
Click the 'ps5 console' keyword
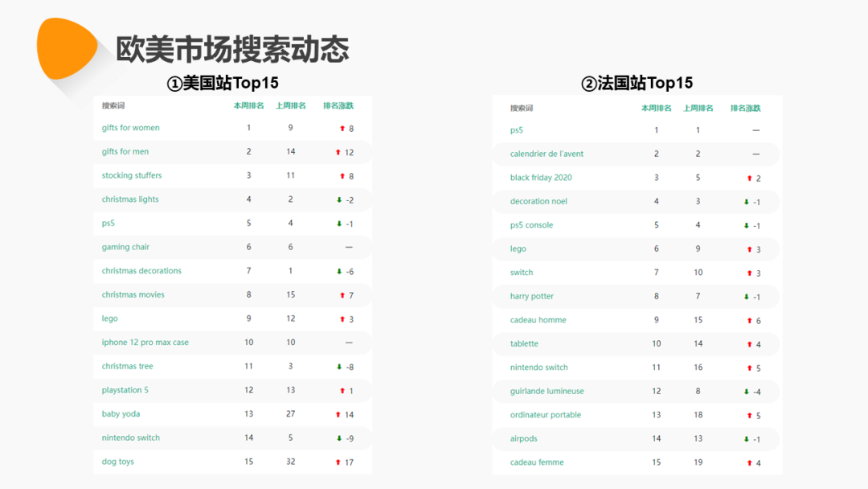coord(531,225)
